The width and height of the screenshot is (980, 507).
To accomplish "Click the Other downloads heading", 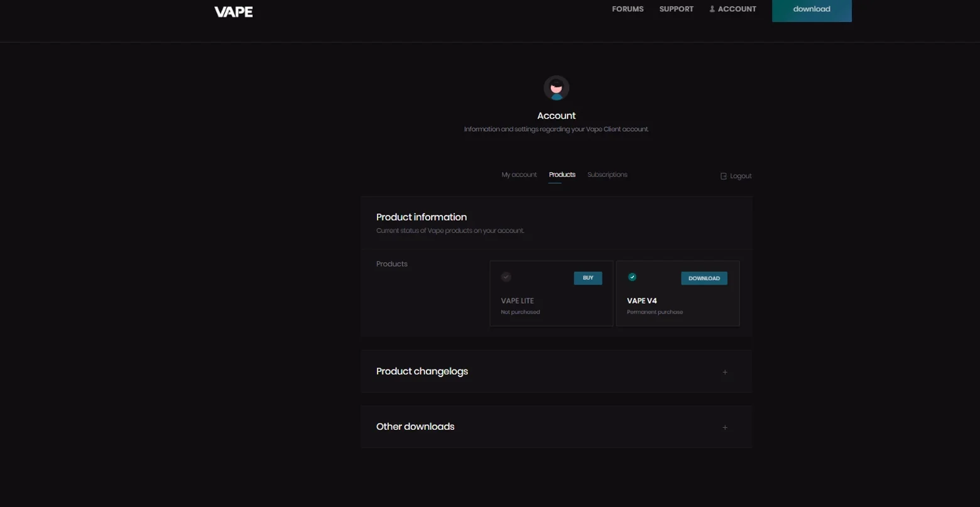I will click(x=415, y=427).
